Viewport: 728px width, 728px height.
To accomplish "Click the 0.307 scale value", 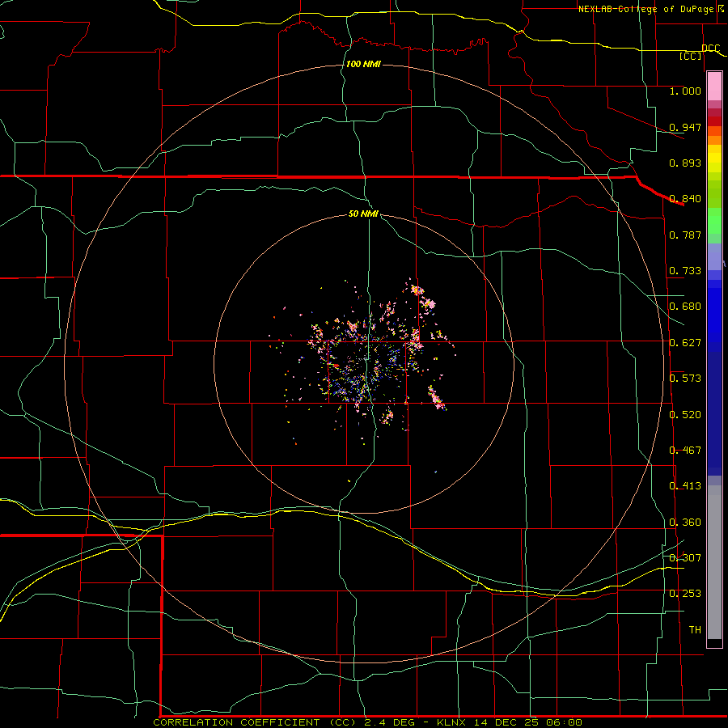I will (x=685, y=558).
